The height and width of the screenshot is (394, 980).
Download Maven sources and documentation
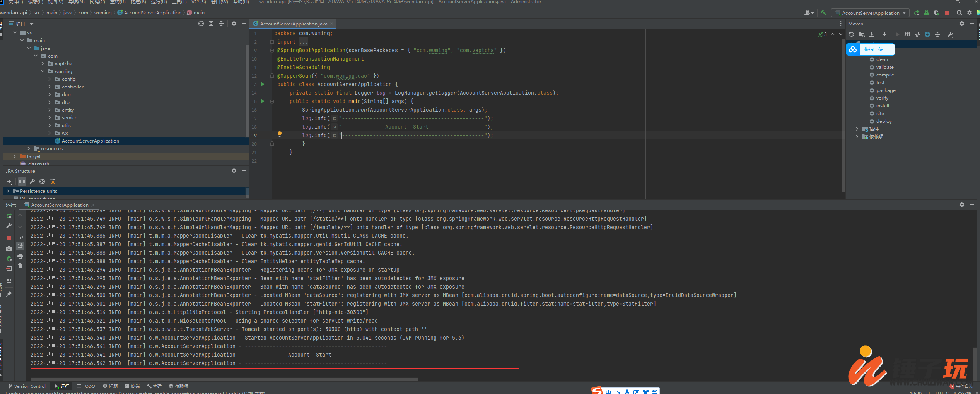(x=872, y=34)
